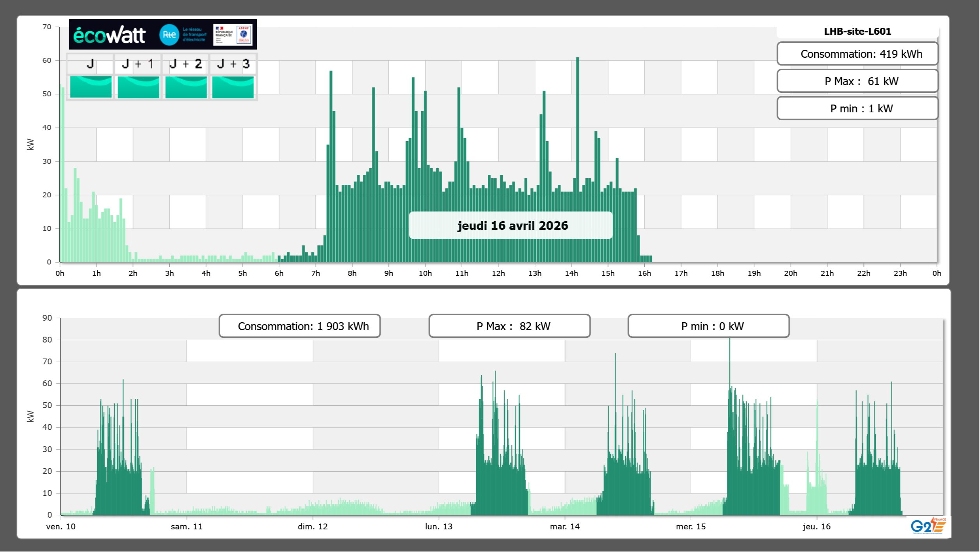Click the P min : 1 kW box
This screenshot has width=980, height=552.
pos(857,108)
